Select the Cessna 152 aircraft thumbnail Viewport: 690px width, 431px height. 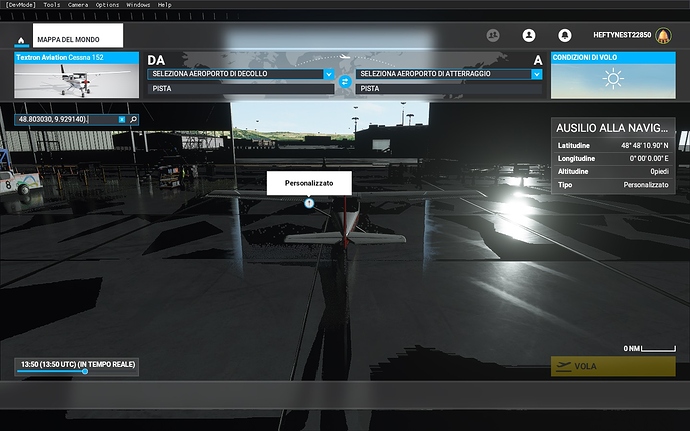click(x=75, y=81)
